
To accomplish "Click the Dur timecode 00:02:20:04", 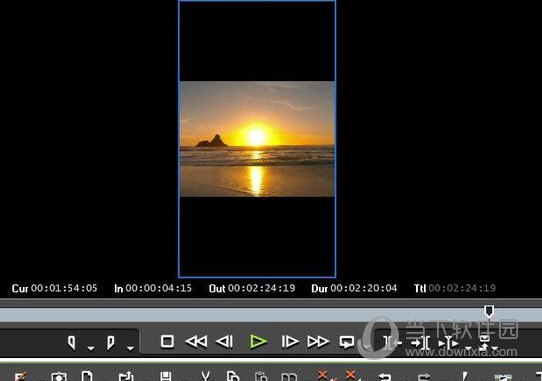I will (x=364, y=288).
